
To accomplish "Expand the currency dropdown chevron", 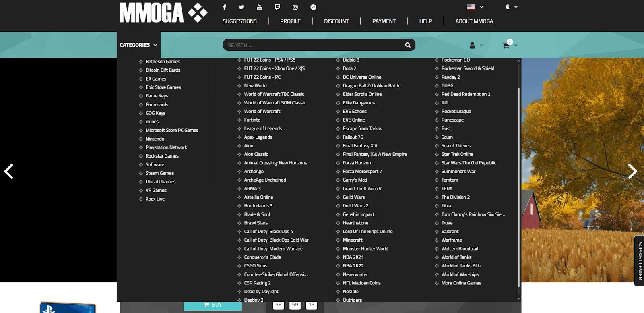I will click(516, 7).
